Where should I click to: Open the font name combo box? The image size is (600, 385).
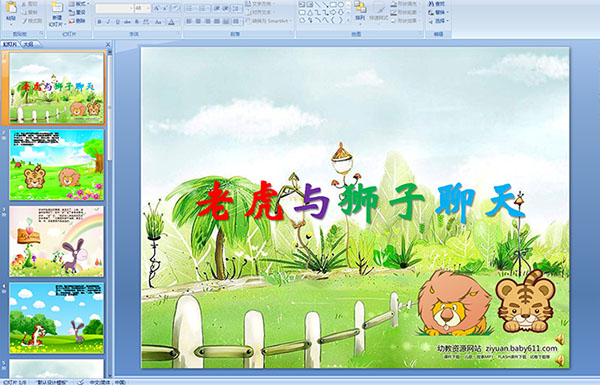[x=115, y=8]
